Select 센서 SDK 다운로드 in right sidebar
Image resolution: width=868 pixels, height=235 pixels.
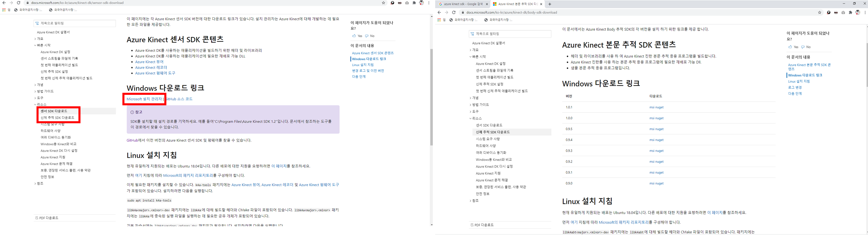(489, 125)
